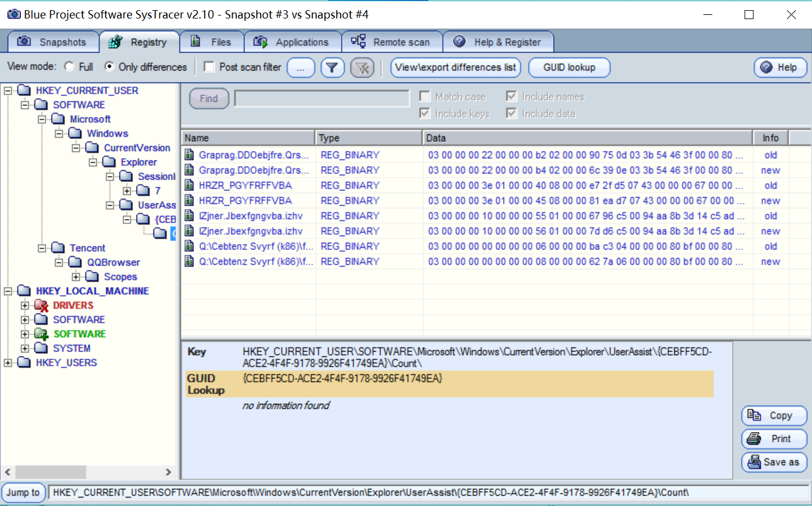Switch to the Registry tab

139,42
